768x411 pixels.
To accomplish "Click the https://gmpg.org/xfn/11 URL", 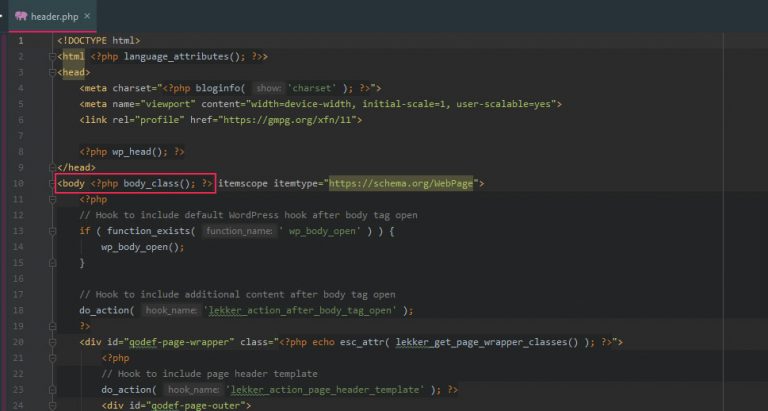I will tap(288, 120).
